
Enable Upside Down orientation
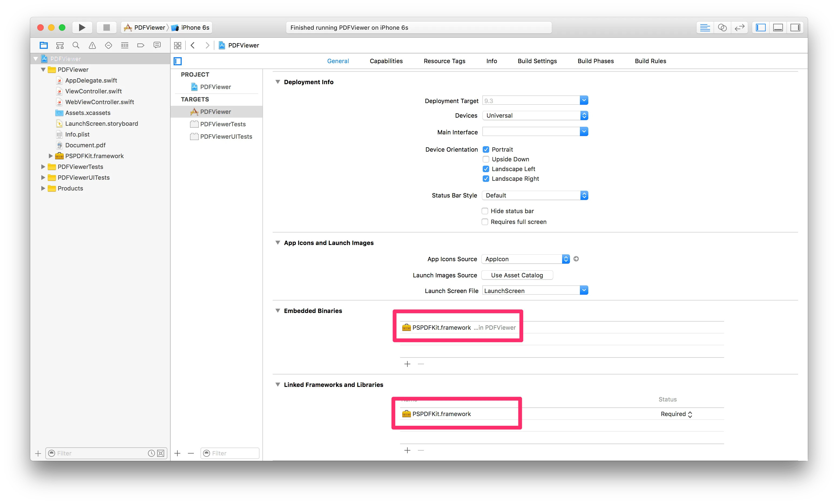tap(486, 159)
